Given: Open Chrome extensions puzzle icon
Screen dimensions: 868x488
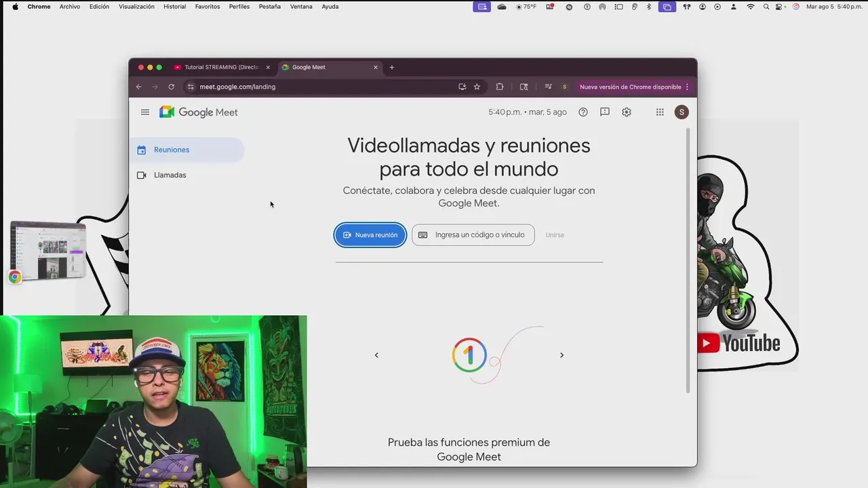Looking at the screenshot, I should coord(500,87).
